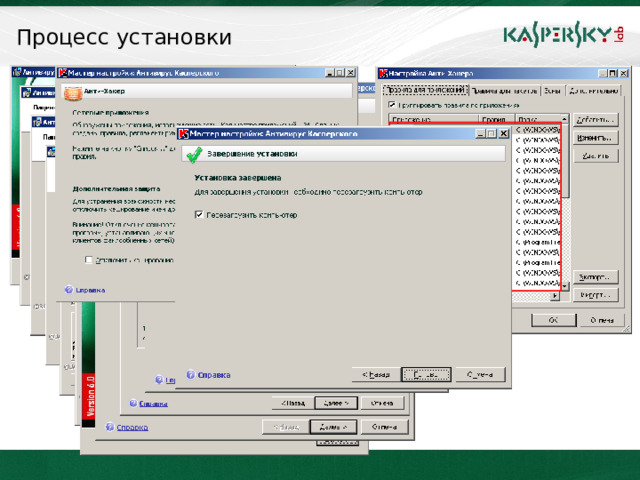
Task: Click the orange Анти-Хакер firewall header icon
Action: click(73, 92)
